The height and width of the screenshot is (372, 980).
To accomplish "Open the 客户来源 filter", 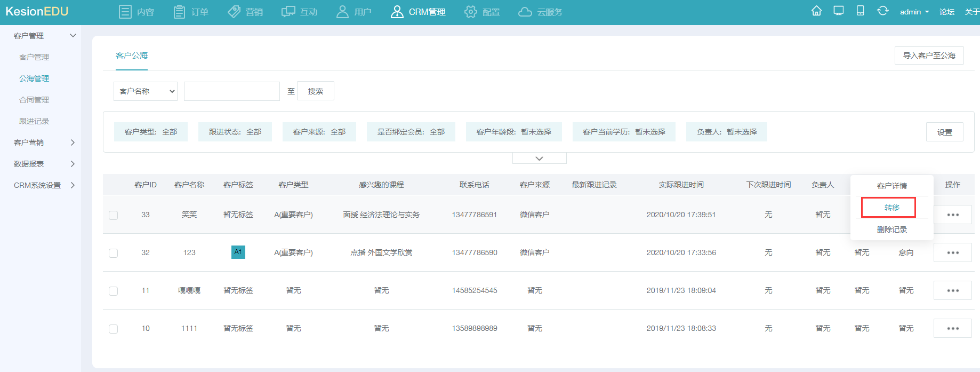I will 319,132.
